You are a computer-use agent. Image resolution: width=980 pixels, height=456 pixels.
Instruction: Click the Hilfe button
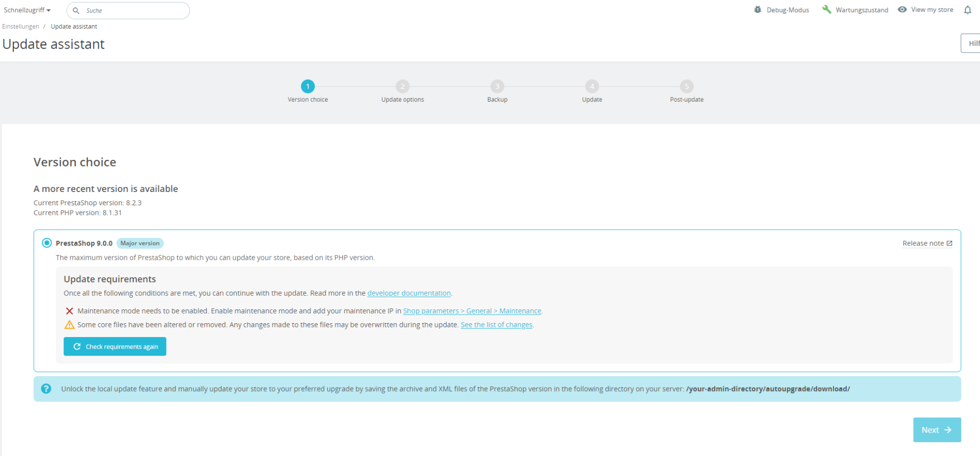pyautogui.click(x=971, y=43)
